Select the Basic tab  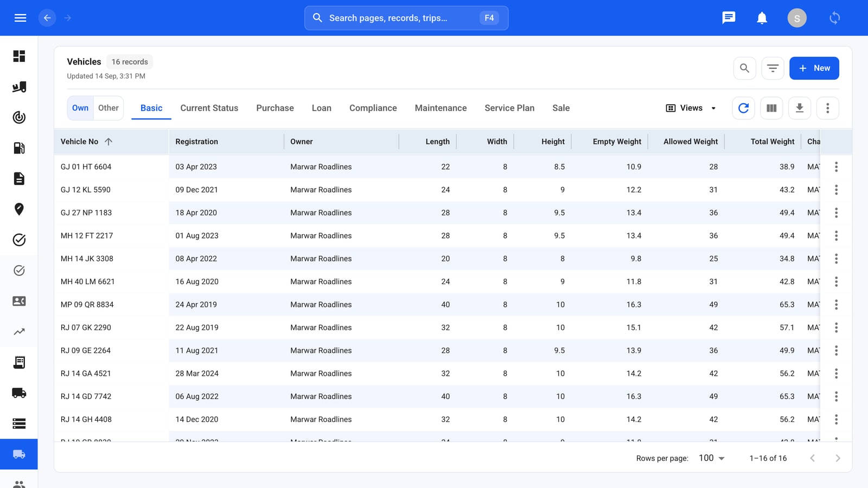(151, 108)
